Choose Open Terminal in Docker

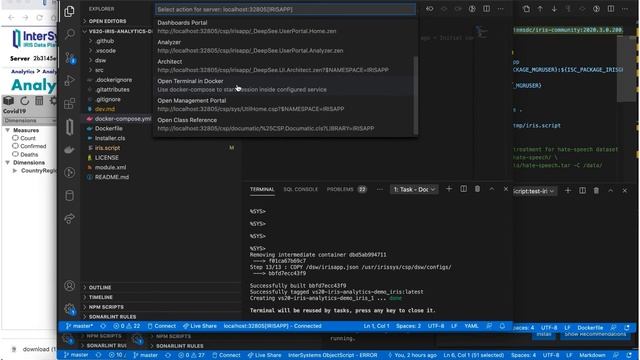(x=284, y=85)
